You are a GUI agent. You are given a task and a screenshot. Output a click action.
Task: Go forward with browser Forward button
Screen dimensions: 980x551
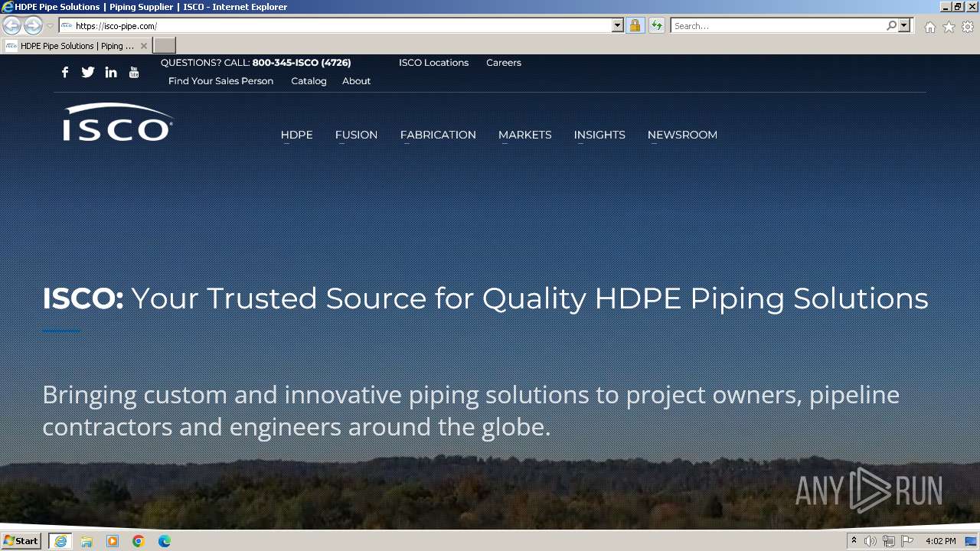coord(33,26)
